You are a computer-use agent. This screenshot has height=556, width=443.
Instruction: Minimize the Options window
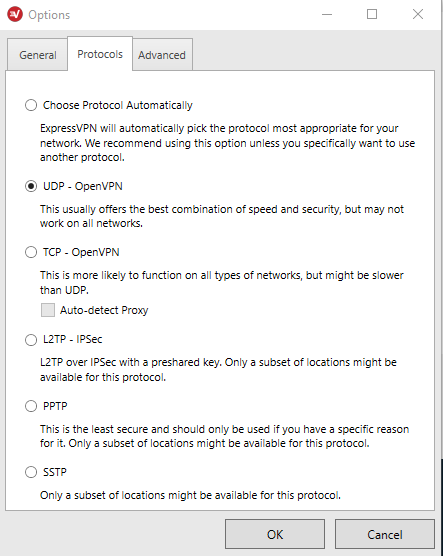coord(327,15)
